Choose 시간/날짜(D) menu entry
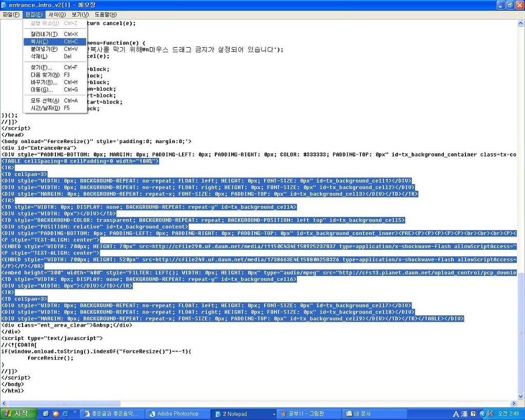The width and height of the screenshot is (525, 420). [x=55, y=108]
